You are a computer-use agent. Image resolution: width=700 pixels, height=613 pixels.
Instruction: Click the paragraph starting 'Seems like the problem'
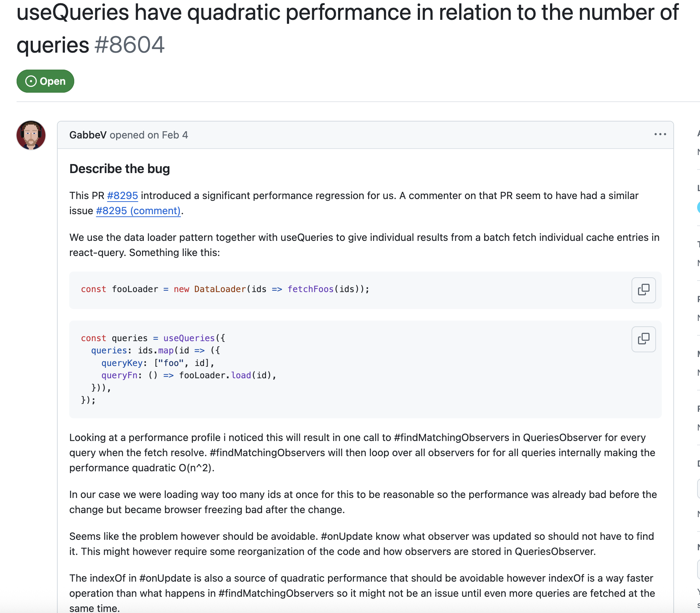coord(362,544)
